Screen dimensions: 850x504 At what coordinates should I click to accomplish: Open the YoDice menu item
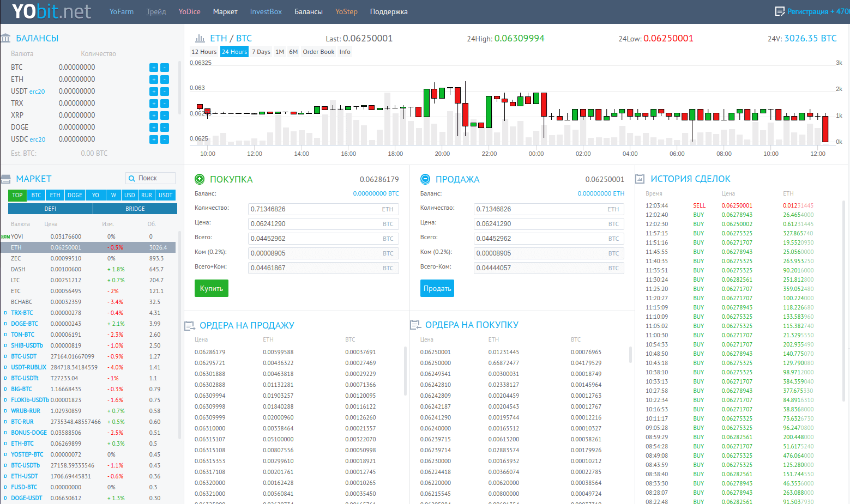pyautogui.click(x=189, y=11)
